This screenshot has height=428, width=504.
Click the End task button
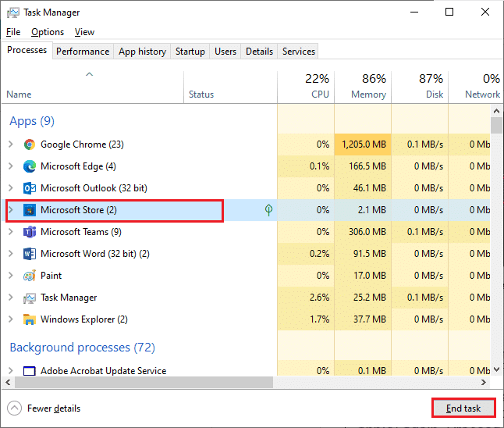coord(463,408)
